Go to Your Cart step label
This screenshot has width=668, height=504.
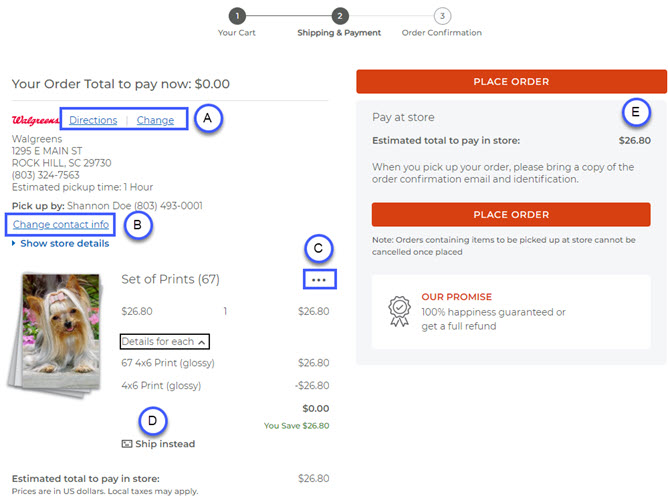point(236,33)
